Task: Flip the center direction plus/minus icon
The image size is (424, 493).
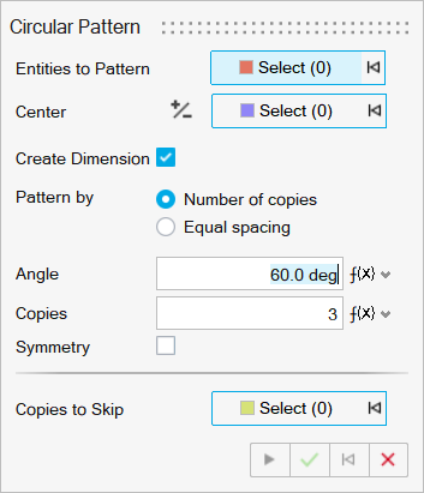Action: (181, 110)
